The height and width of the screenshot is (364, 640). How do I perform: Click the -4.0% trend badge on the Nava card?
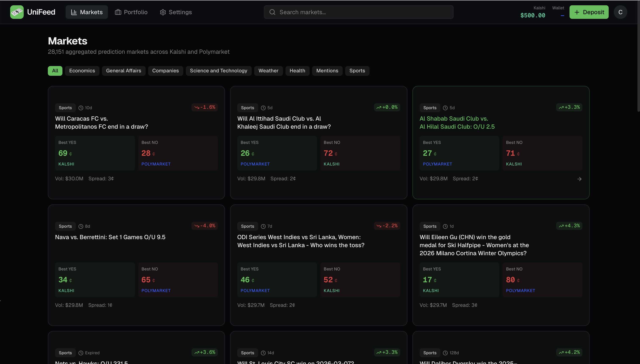coord(204,226)
